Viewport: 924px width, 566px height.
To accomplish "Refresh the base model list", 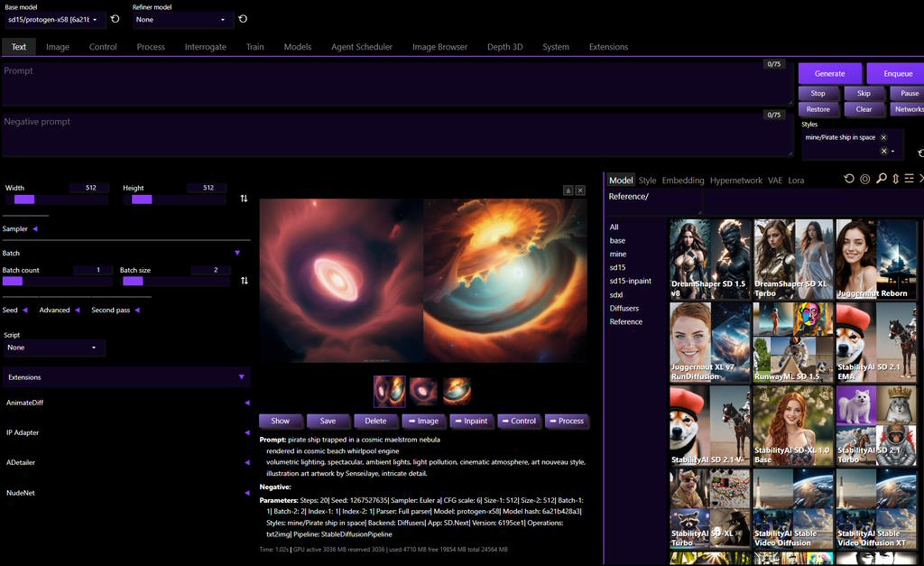I will [x=115, y=19].
